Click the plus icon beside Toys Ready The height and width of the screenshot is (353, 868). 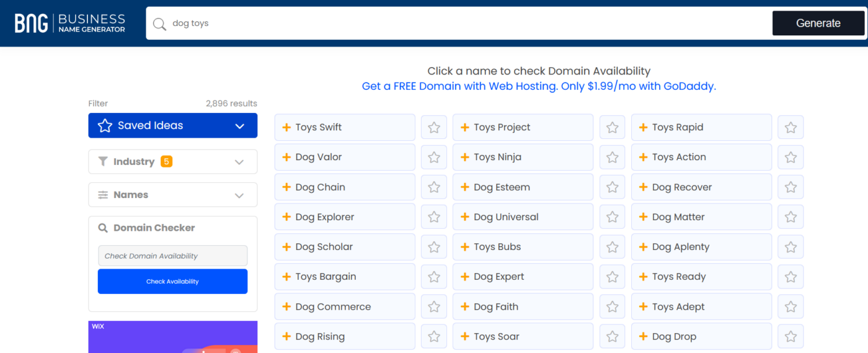point(643,277)
